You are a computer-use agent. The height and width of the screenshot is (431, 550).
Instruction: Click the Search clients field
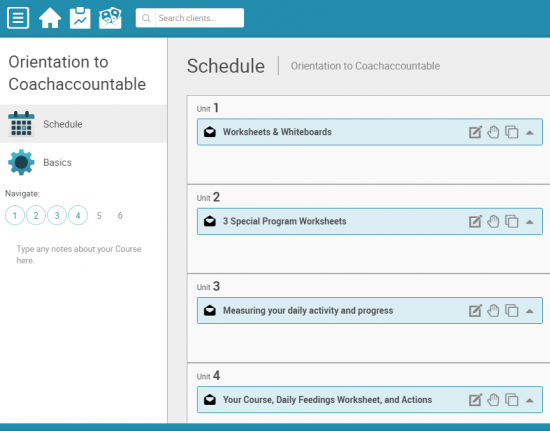190,18
